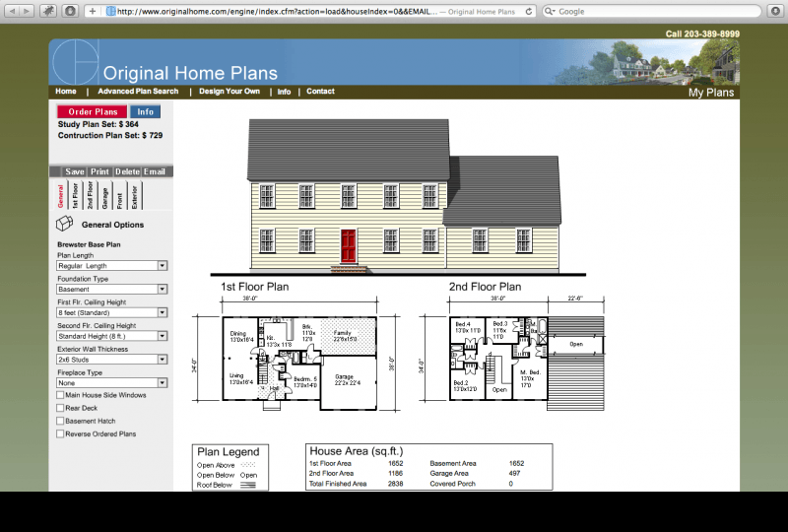Click the General Options house icon
Viewport: 788px width, 532px height.
pyautogui.click(x=64, y=224)
